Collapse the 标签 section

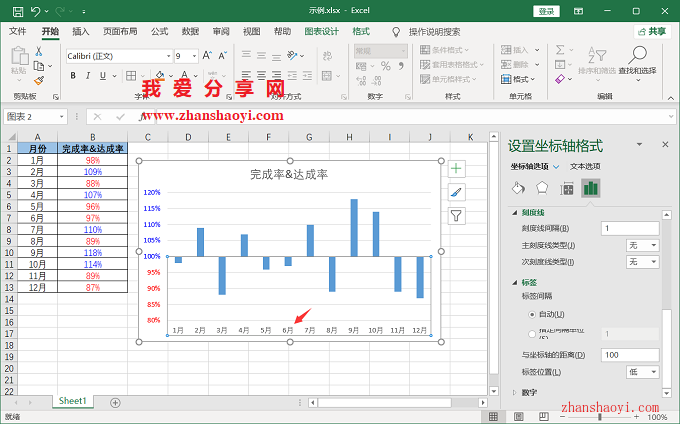tap(515, 282)
